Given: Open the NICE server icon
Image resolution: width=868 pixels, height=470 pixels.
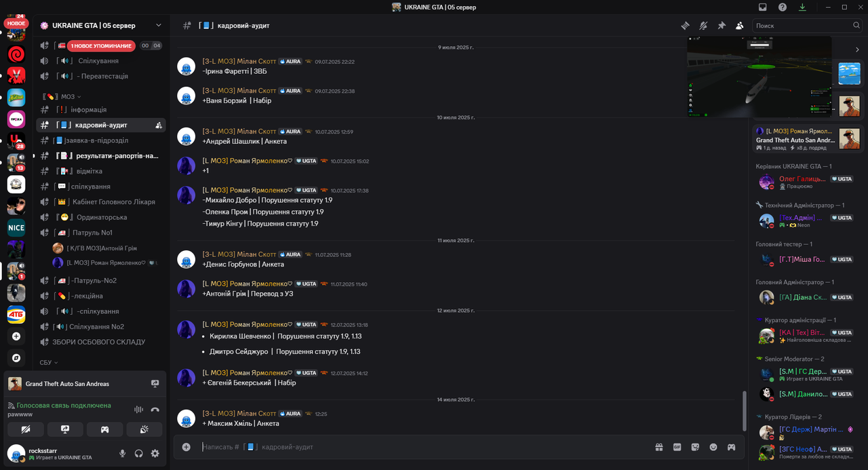Looking at the screenshot, I should coord(16,228).
